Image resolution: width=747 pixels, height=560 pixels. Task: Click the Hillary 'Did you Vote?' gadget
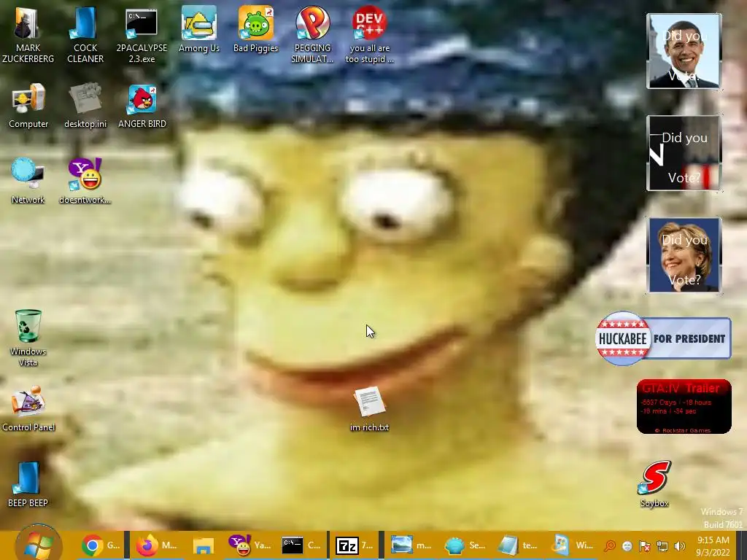[684, 254]
